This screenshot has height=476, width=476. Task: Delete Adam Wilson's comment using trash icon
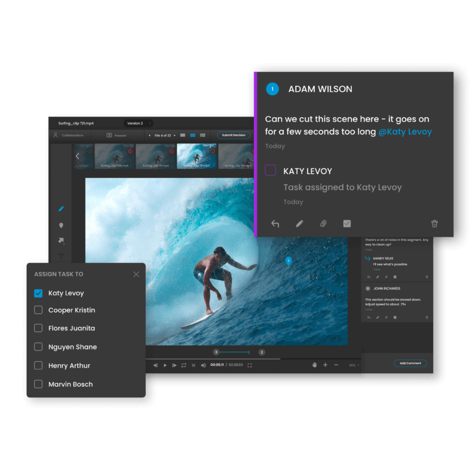click(434, 224)
